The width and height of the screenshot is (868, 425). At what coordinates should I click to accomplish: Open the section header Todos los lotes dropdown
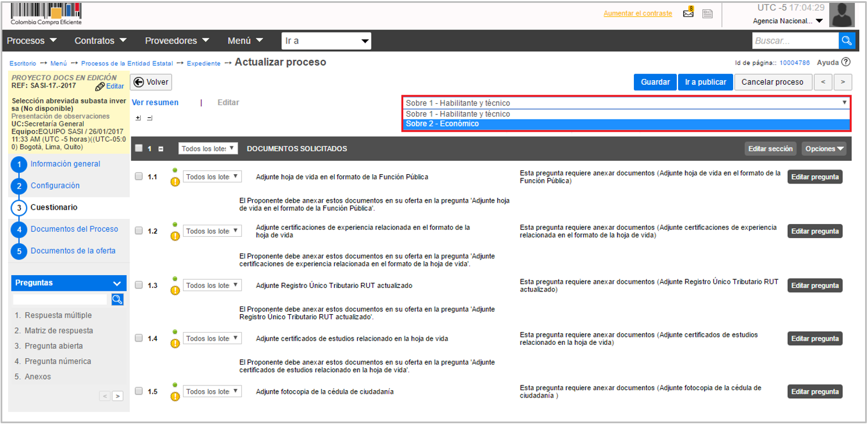208,149
